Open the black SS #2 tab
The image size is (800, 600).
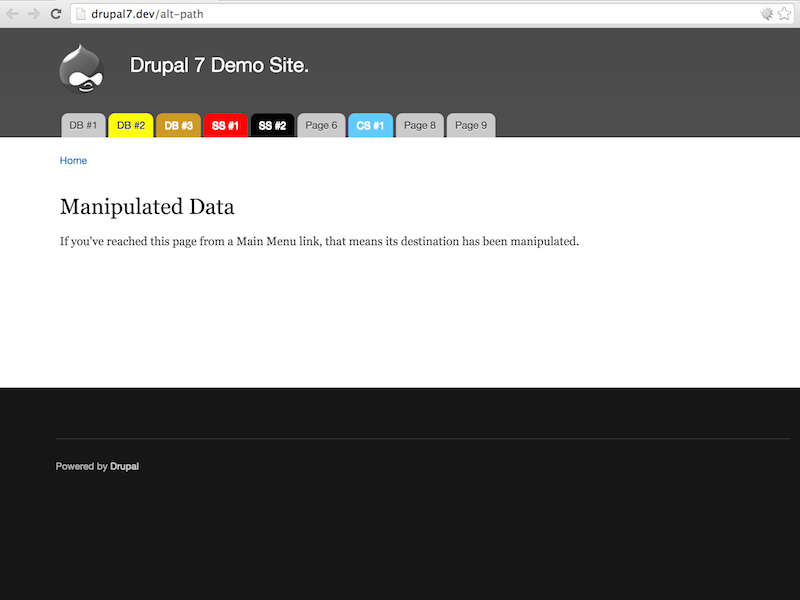272,125
